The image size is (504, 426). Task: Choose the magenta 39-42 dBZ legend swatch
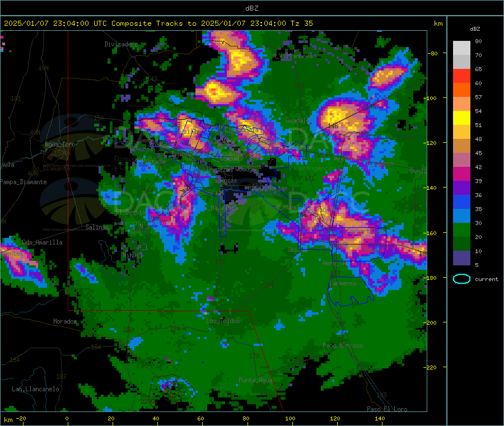click(461, 174)
